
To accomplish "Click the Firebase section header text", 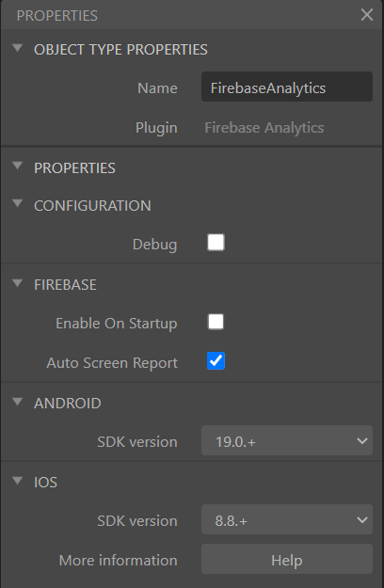I will click(x=65, y=285).
